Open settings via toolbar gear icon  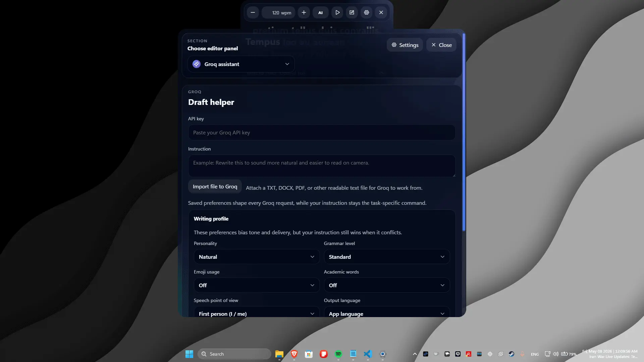[367, 12]
